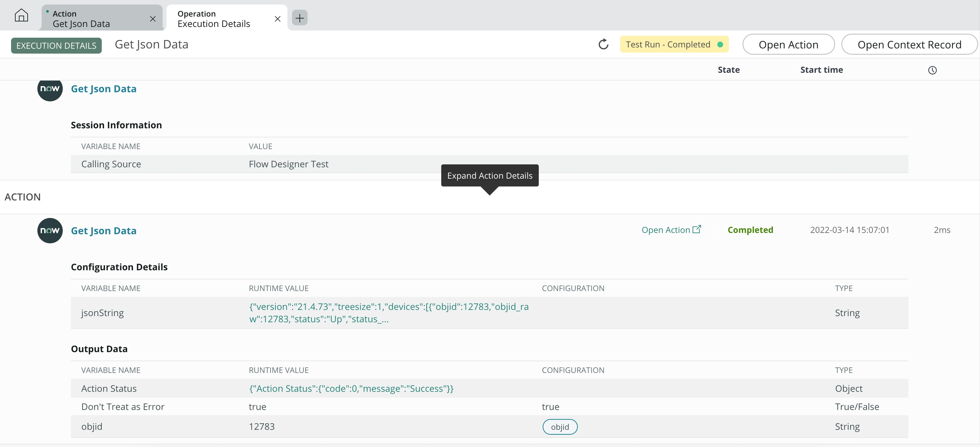Screen dimensions: 980x447
Task: Click the EXECUTION DETAILS badge
Action: (x=56, y=45)
